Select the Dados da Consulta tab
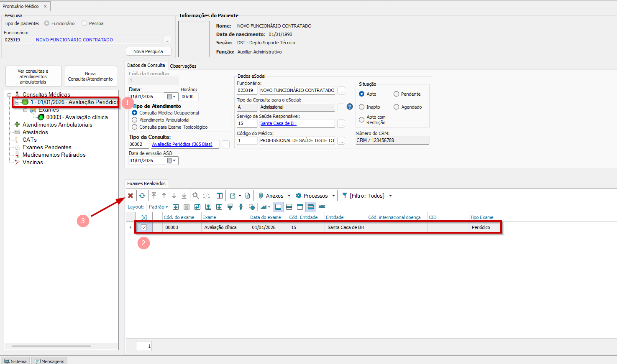This screenshot has width=617, height=364. 146,65
